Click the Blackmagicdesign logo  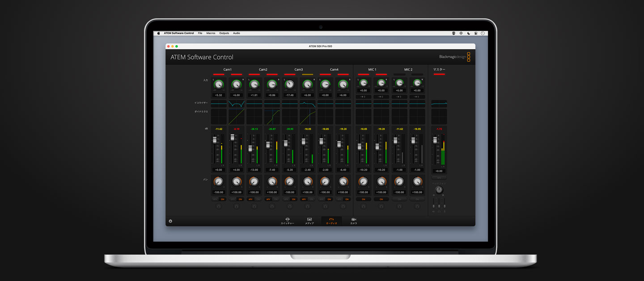tap(454, 57)
